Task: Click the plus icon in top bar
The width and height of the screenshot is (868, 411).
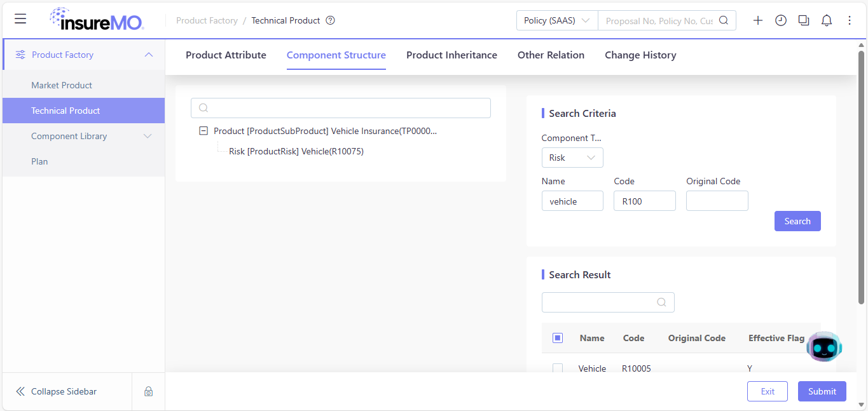Action: (x=758, y=20)
